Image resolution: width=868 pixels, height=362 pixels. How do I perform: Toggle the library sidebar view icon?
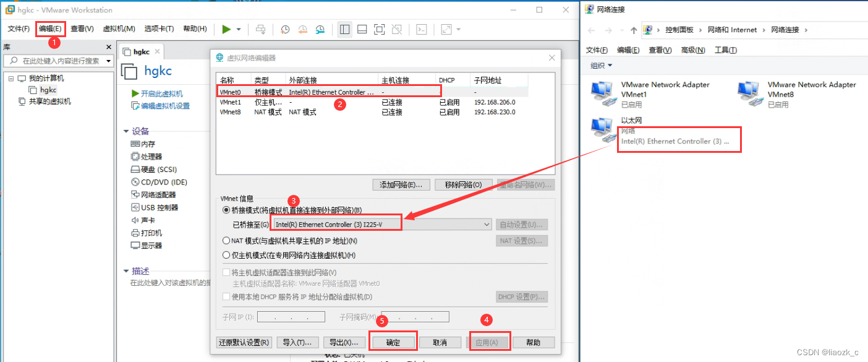pyautogui.click(x=345, y=29)
